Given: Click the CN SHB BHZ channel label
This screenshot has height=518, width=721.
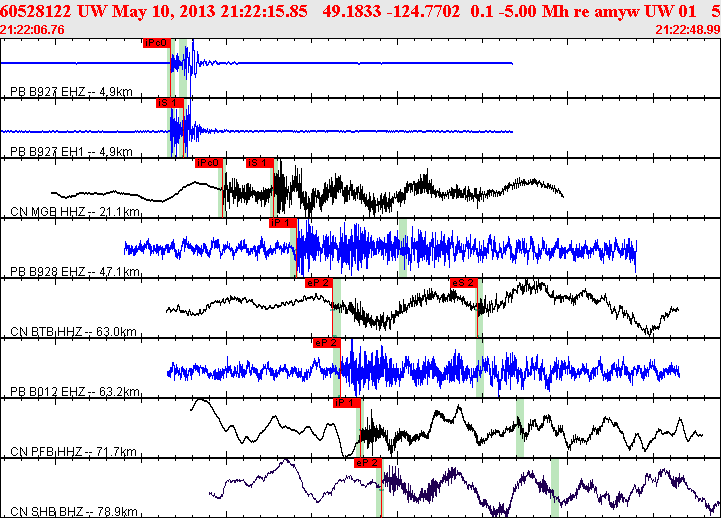Looking at the screenshot, I should (x=74, y=512).
